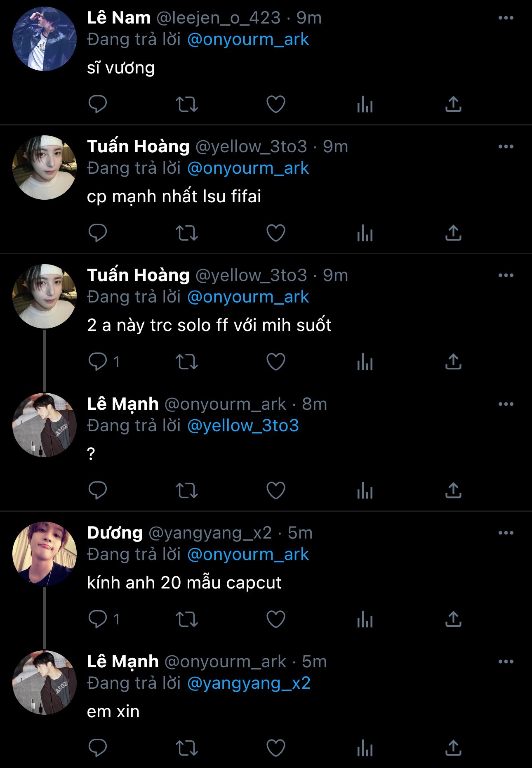Open more options on Lê Mạnh's "em xin" reply
Viewport: 532px width, 768px height.
point(506,662)
